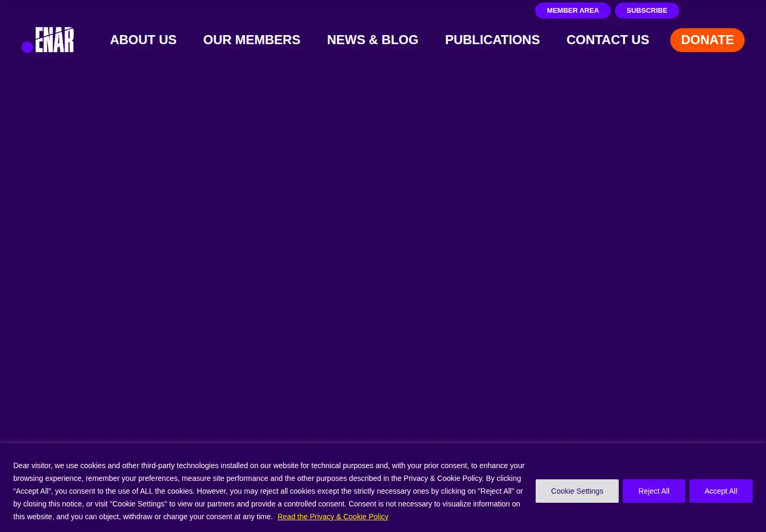Open the Our Members menu
766x532 pixels.
point(252,40)
